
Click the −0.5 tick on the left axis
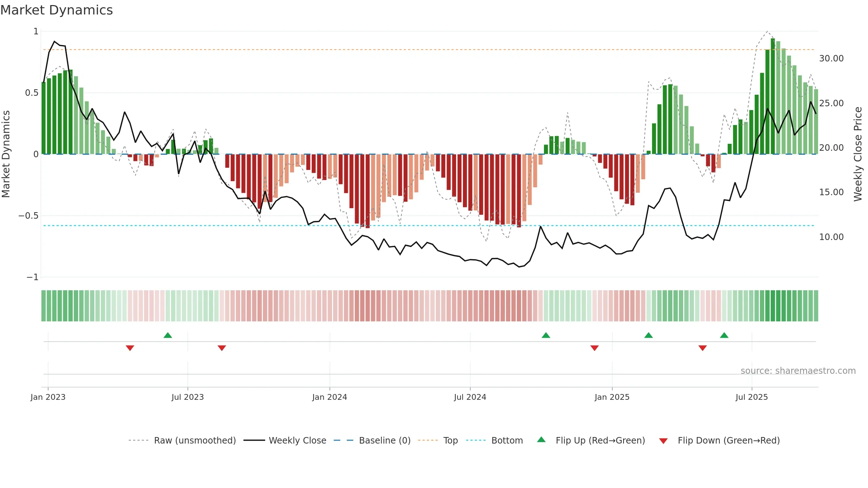28,216
